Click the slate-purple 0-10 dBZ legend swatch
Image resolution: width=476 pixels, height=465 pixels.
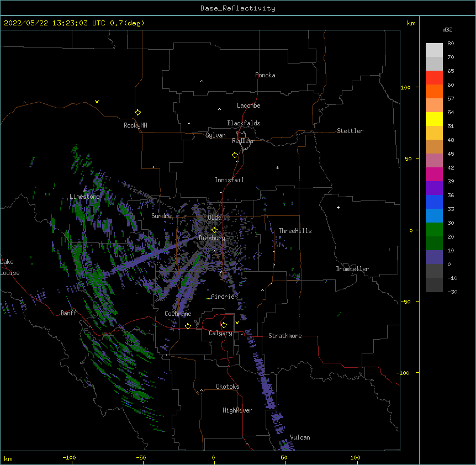[x=434, y=257]
